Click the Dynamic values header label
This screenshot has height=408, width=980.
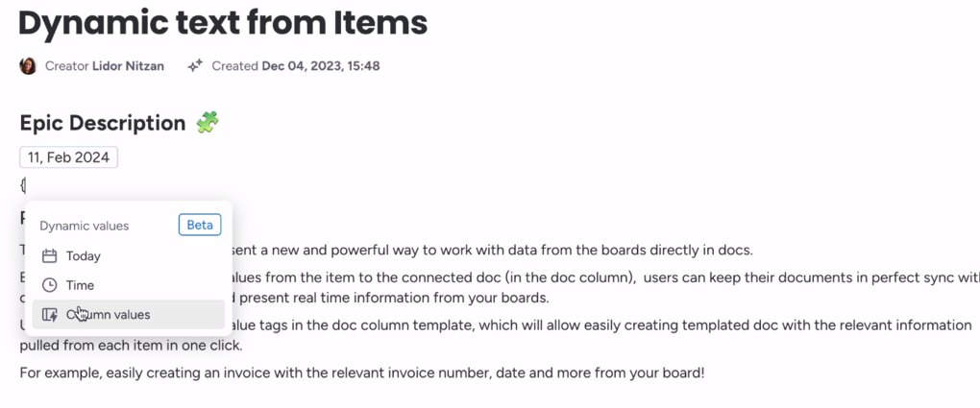click(85, 226)
